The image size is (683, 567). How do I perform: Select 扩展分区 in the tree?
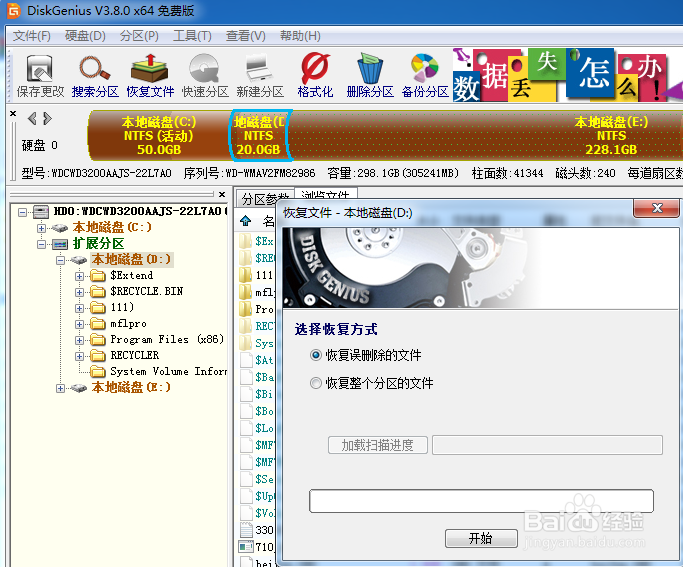point(98,243)
